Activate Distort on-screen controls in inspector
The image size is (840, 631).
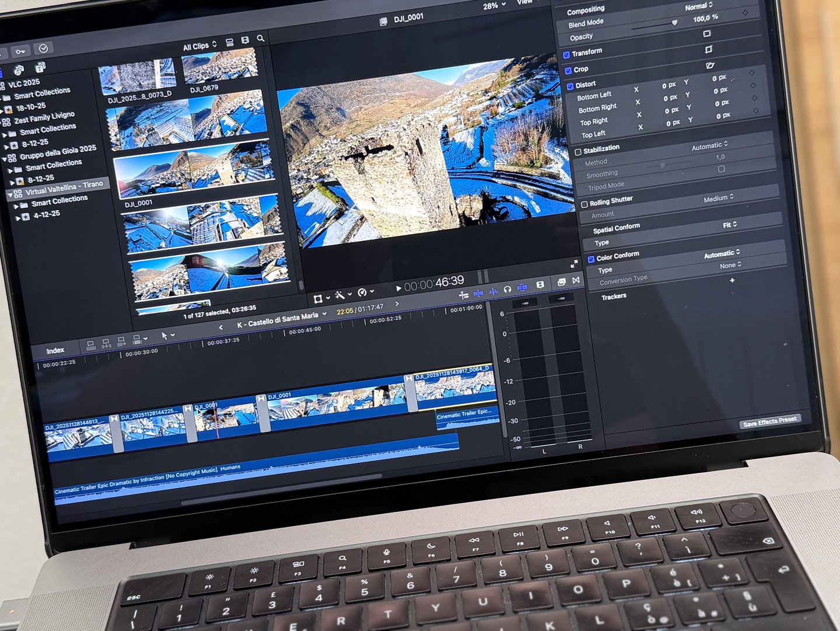(710, 65)
